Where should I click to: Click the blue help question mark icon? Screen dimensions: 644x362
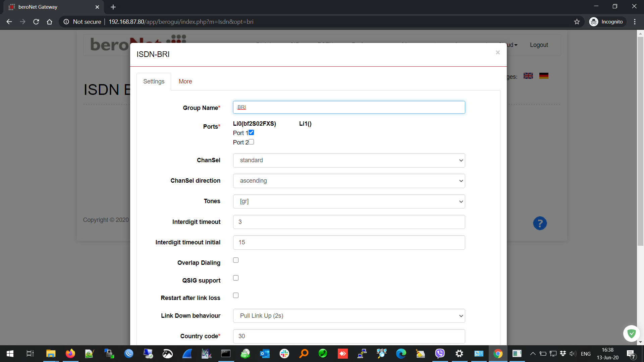540,223
